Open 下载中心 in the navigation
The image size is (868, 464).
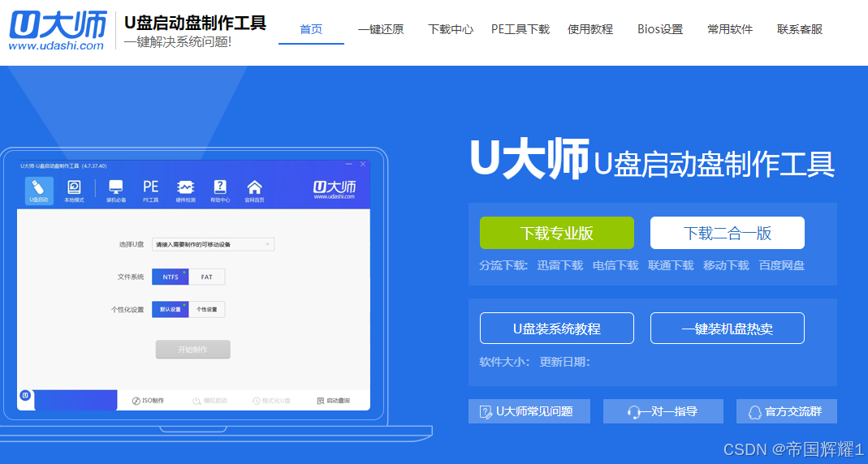pyautogui.click(x=451, y=29)
